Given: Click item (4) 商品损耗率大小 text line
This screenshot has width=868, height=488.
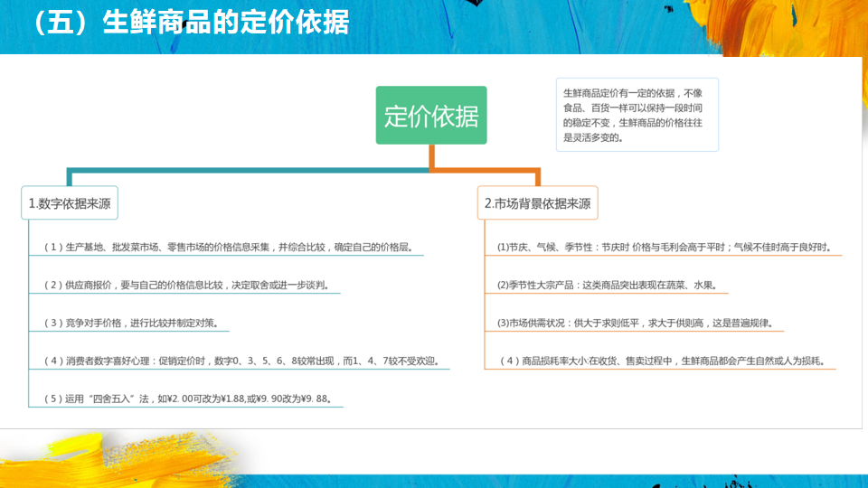Looking at the screenshot, I should click(x=664, y=361).
